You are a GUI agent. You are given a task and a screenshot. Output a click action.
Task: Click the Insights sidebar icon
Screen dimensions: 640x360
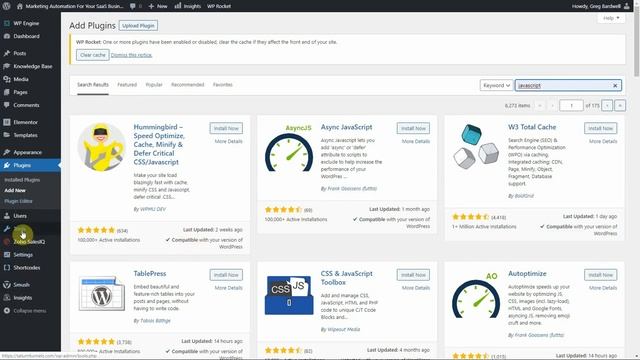pos(7,298)
